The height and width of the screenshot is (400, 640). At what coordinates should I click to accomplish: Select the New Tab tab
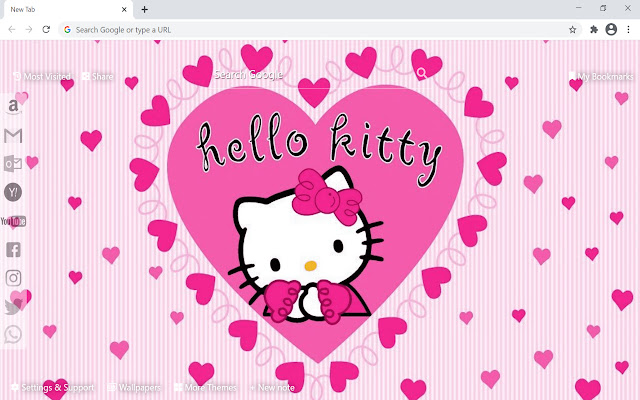tap(68, 9)
